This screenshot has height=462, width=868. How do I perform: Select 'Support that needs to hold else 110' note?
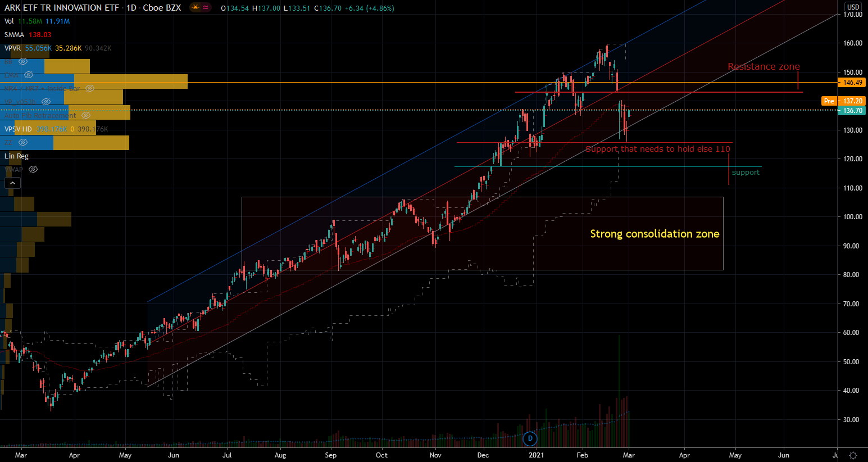pos(658,149)
